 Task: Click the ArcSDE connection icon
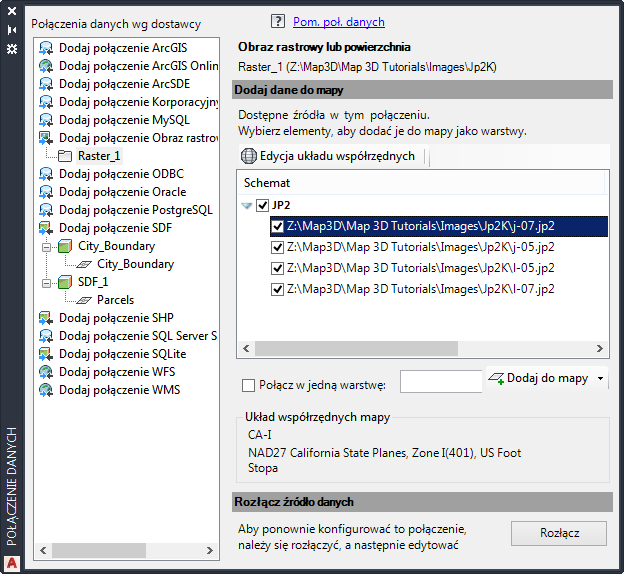(46, 84)
